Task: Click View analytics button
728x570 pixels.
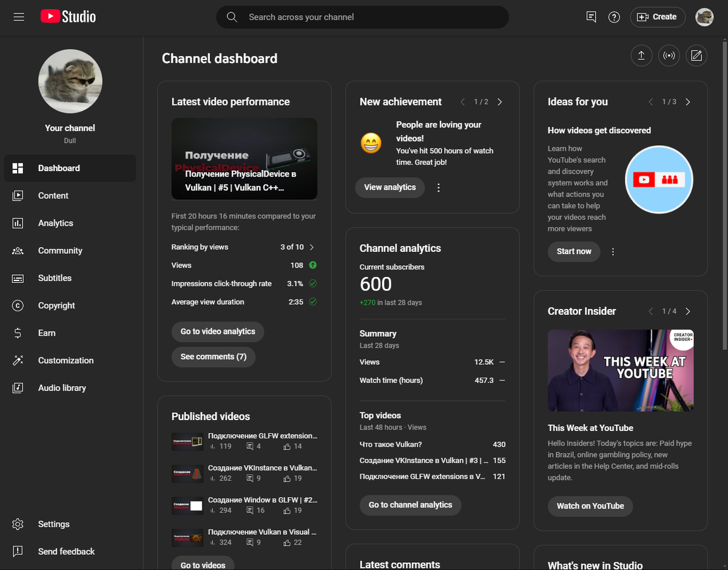Action: (390, 187)
